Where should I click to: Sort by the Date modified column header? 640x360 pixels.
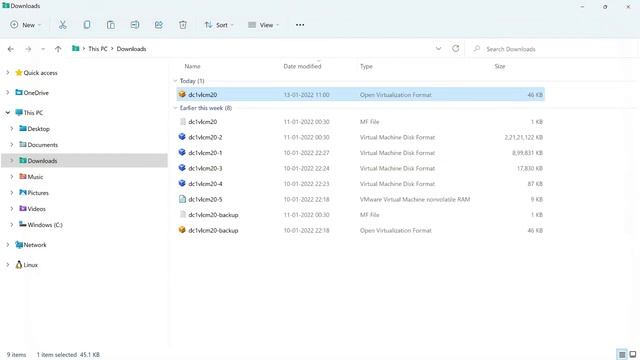coord(302,66)
